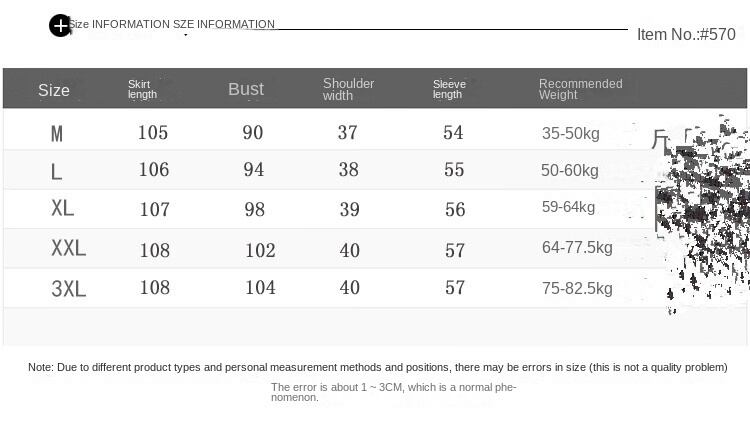Click the 75-82.5kg weight cell
The height and width of the screenshot is (424, 750).
click(577, 289)
